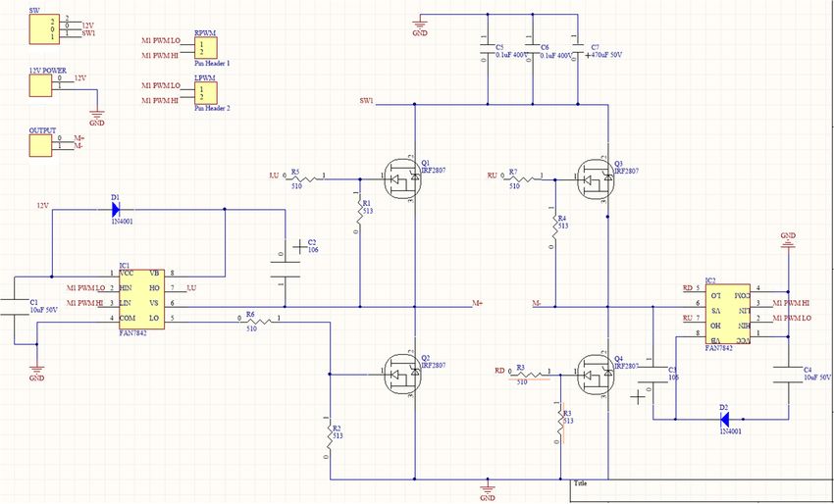
Task: Select the SW connector block
Action: pos(41,26)
